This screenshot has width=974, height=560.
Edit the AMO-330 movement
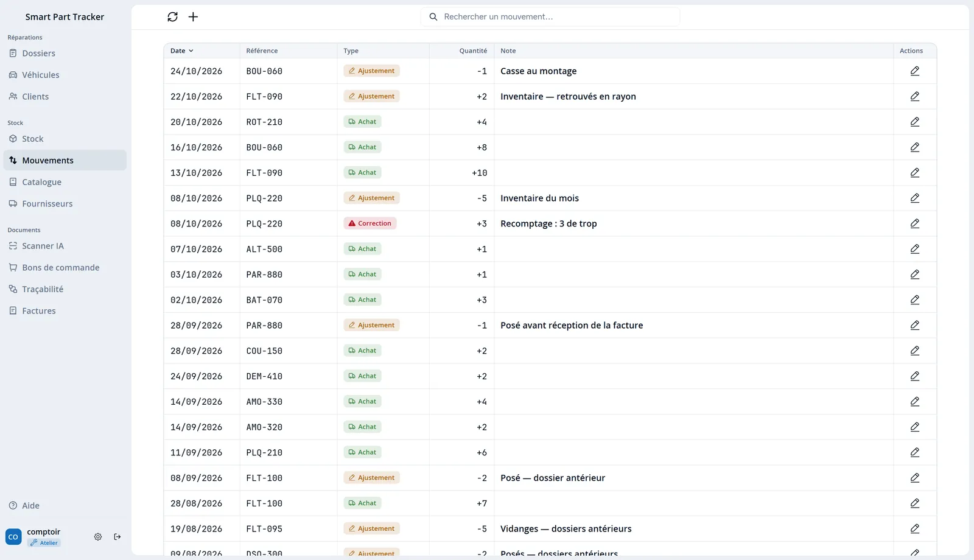[914, 402]
